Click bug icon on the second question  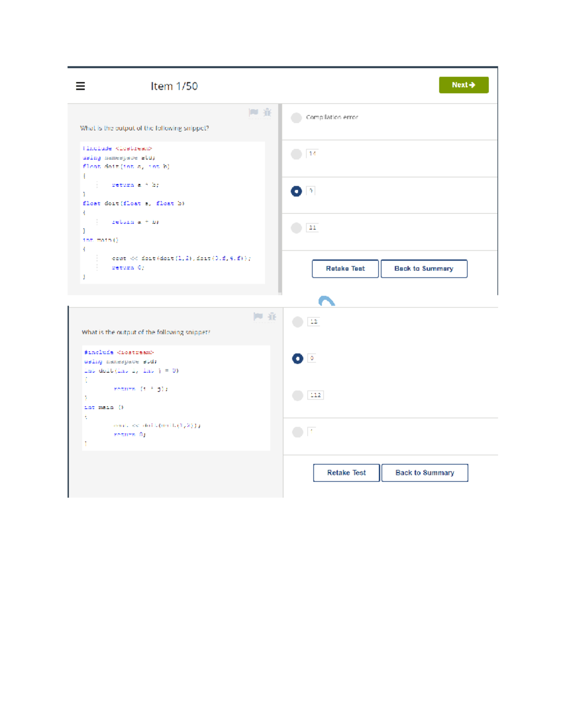[272, 317]
